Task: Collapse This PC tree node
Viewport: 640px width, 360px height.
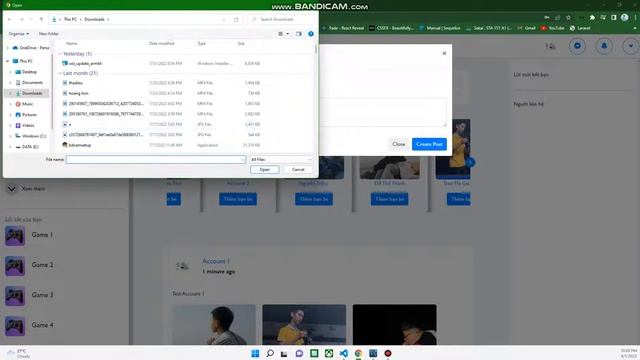Action: pyautogui.click(x=7, y=61)
